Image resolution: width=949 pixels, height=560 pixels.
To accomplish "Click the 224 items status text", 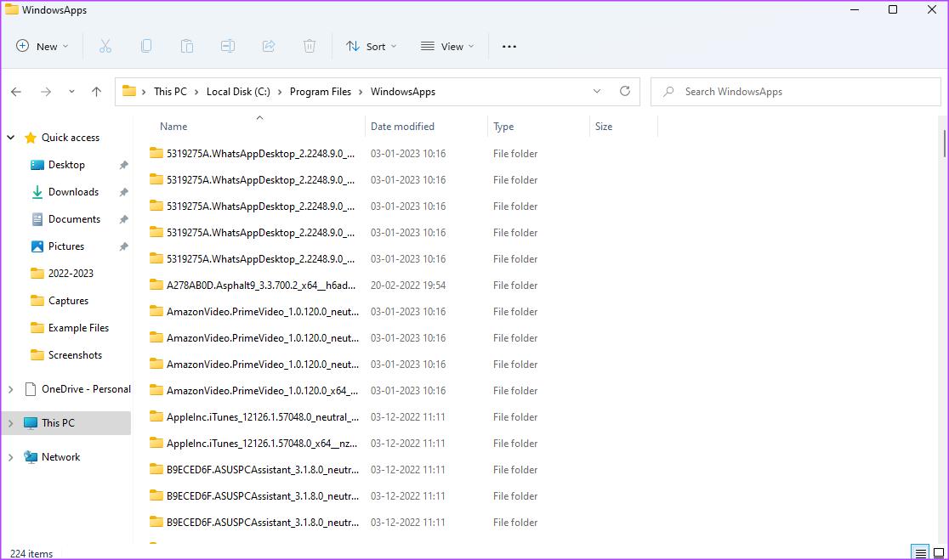I will 31,553.
